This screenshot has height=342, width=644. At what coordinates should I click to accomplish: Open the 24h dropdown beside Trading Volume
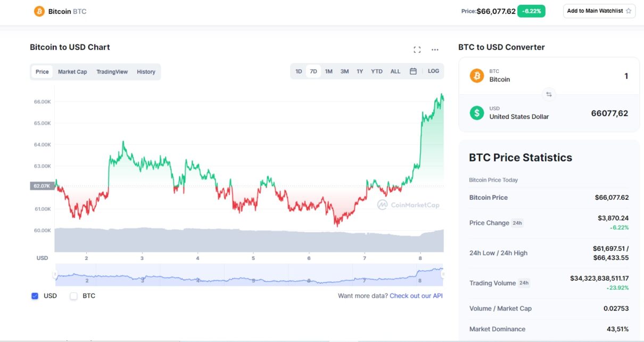pyautogui.click(x=524, y=283)
